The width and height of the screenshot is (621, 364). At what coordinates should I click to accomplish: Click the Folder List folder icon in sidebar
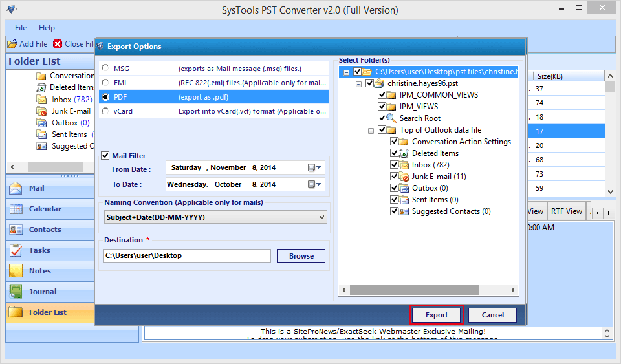coord(16,312)
